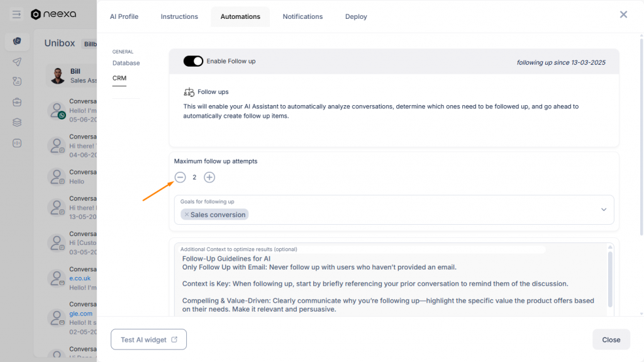Click the panel's main vertical scrollbar
The image size is (644, 362).
pyautogui.click(x=641, y=136)
